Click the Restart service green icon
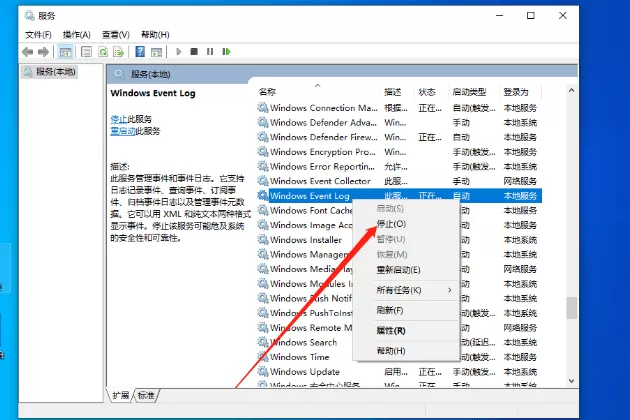Viewport: 630px width, 420px height. pyautogui.click(x=227, y=51)
